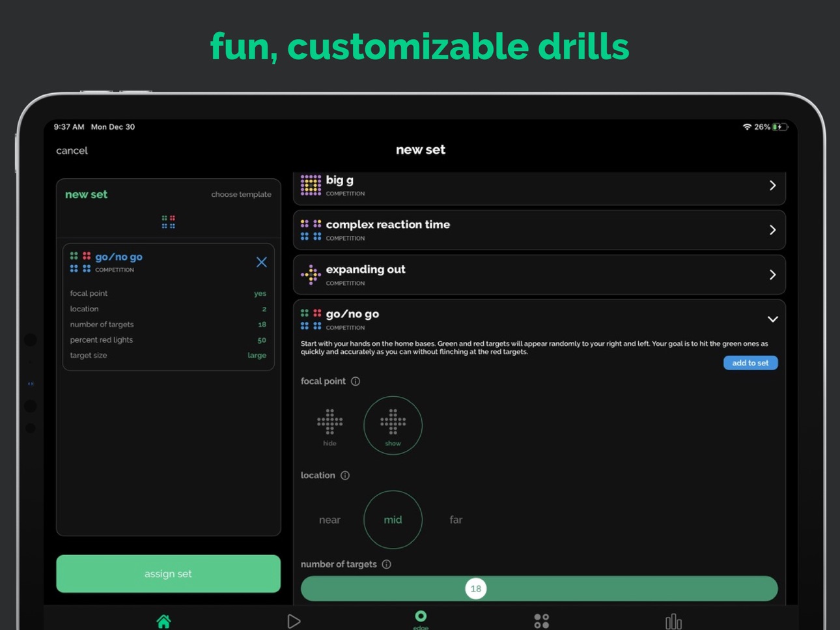The width and height of the screenshot is (840, 630).
Task: Open the play tab in bottom bar
Action: [x=294, y=621]
